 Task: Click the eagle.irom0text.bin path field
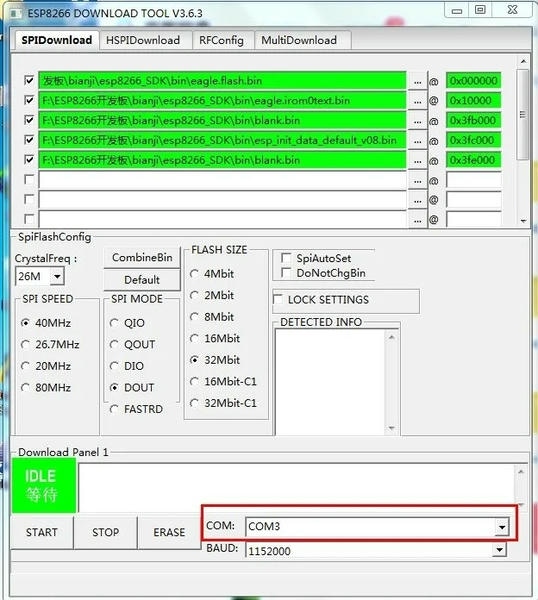pyautogui.click(x=222, y=101)
